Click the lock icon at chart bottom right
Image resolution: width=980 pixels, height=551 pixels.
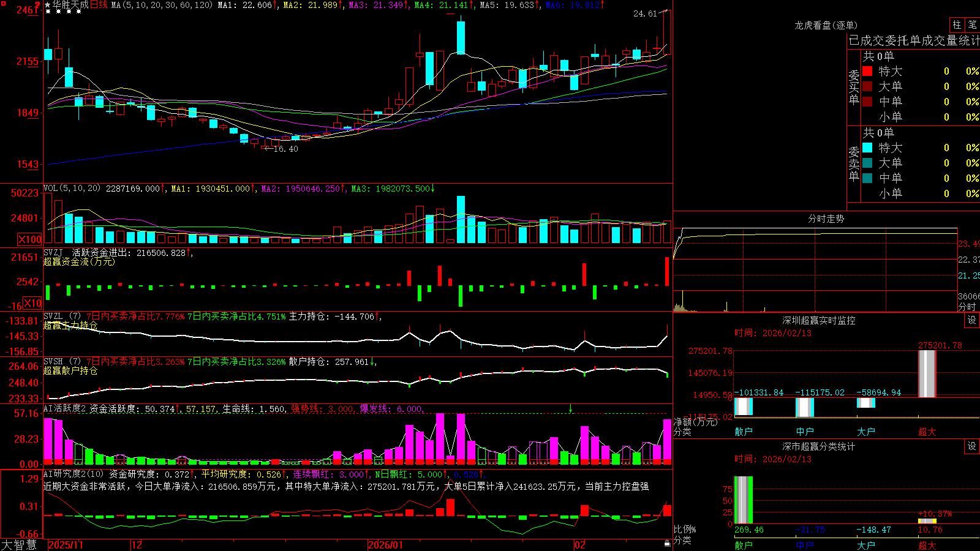click(x=668, y=544)
